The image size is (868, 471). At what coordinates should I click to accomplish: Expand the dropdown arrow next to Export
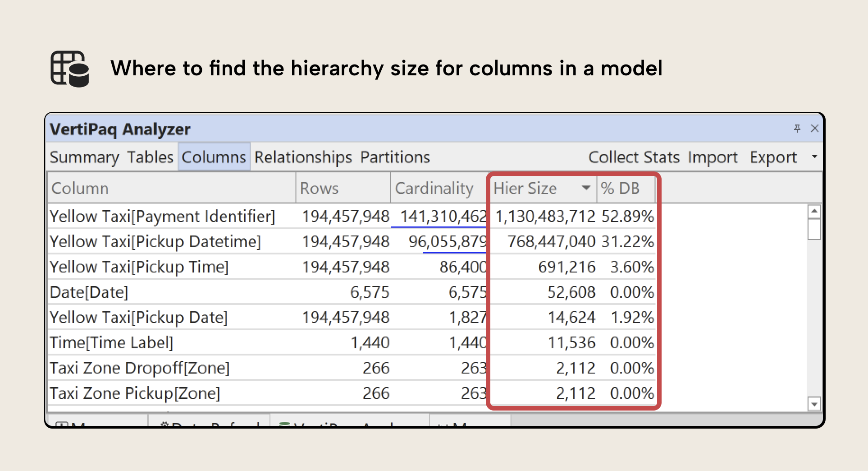click(814, 157)
